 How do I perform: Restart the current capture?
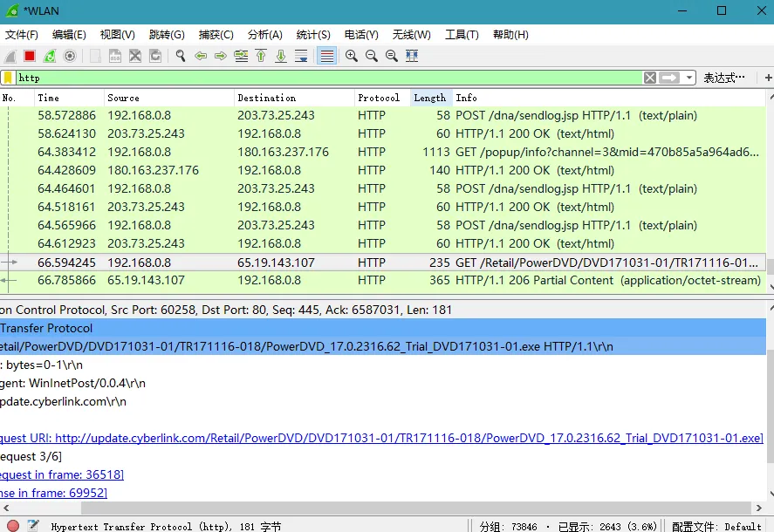(x=49, y=55)
